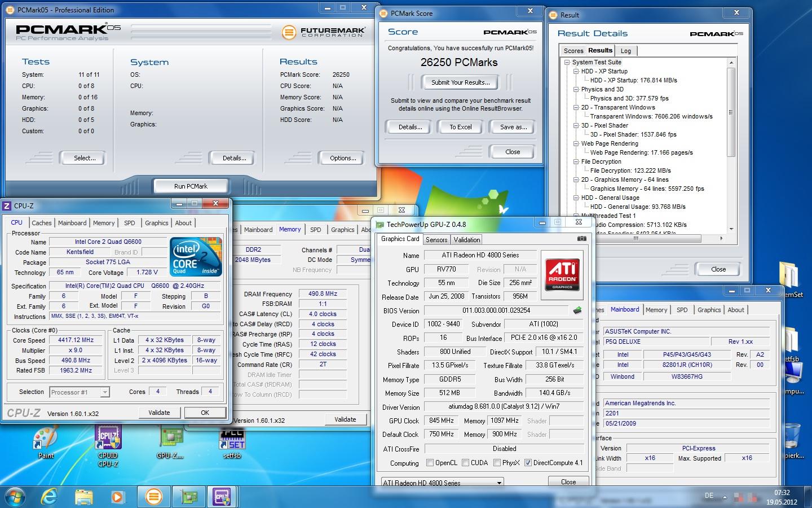Click GPU-Z screenshot camera icon
812x508 pixels.
pyautogui.click(x=581, y=239)
